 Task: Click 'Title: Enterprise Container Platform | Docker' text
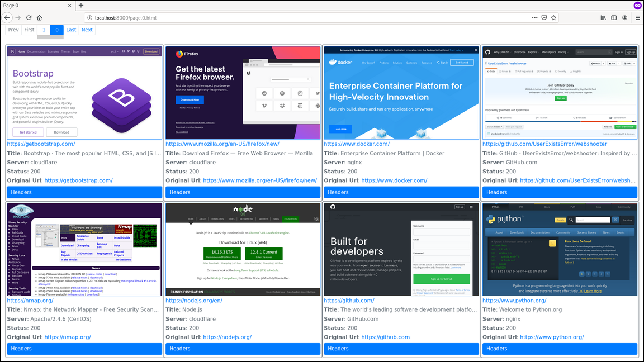[x=384, y=154]
